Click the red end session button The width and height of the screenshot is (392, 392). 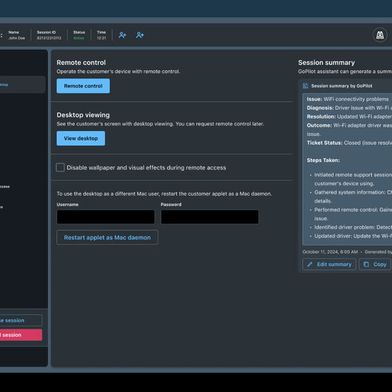click(x=21, y=335)
